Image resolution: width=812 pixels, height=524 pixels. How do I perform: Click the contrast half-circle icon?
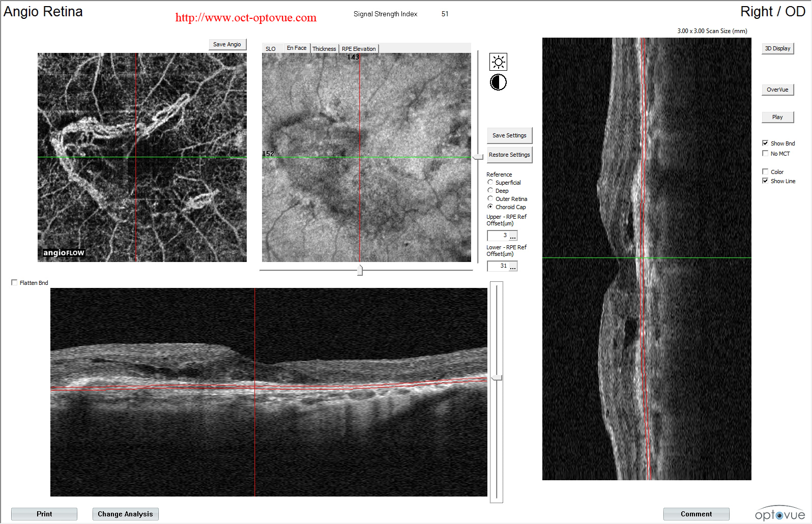498,82
